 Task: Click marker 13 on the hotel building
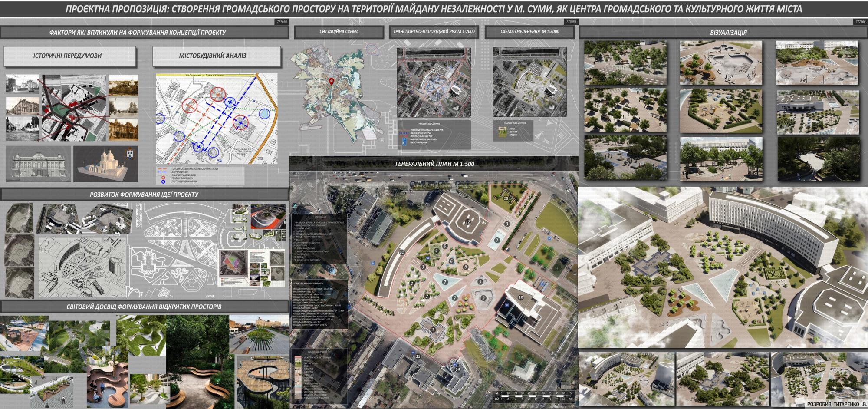click(x=521, y=297)
